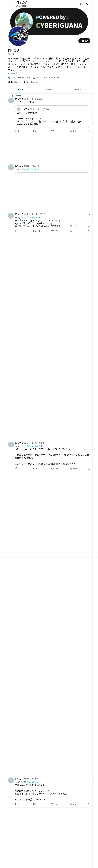
Task: Open the search icon in header
Action: [88, 4]
